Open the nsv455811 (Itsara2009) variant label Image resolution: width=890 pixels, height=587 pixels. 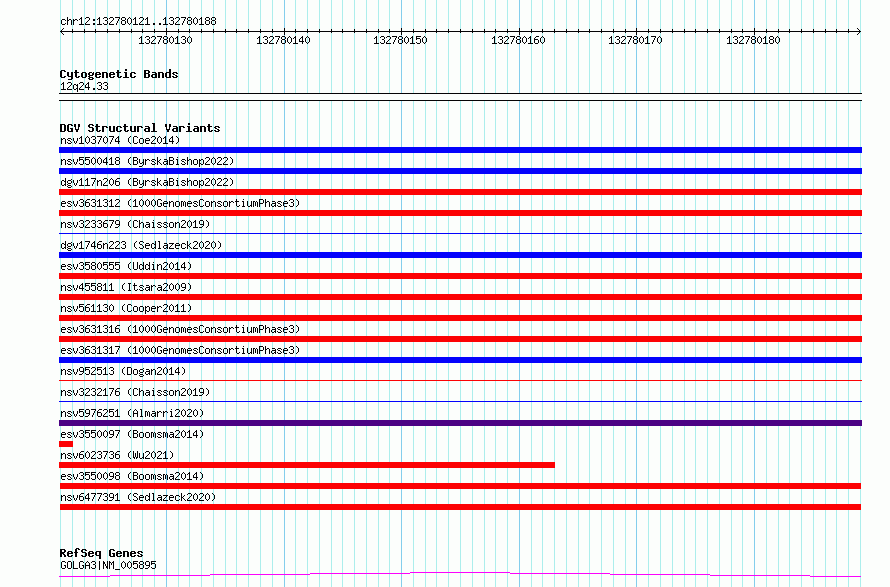(x=126, y=287)
